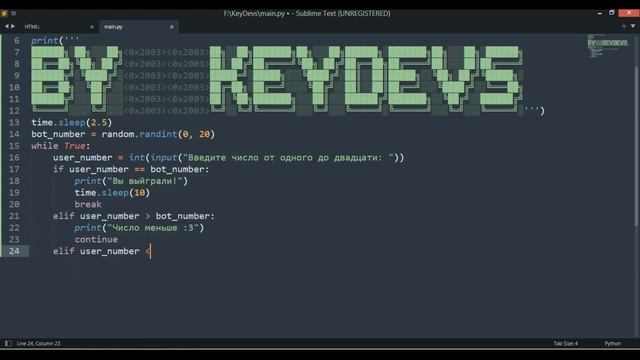This screenshot has height=360, width=640.
Task: Switch to the HTML tab
Action: pyautogui.click(x=32, y=27)
